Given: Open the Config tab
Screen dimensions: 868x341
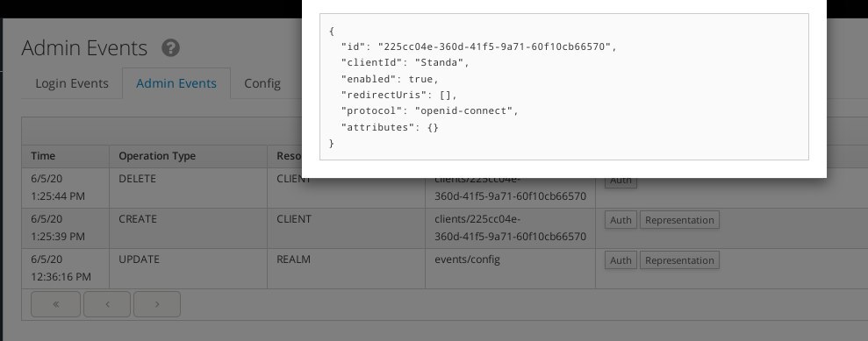Looking at the screenshot, I should click(x=262, y=83).
